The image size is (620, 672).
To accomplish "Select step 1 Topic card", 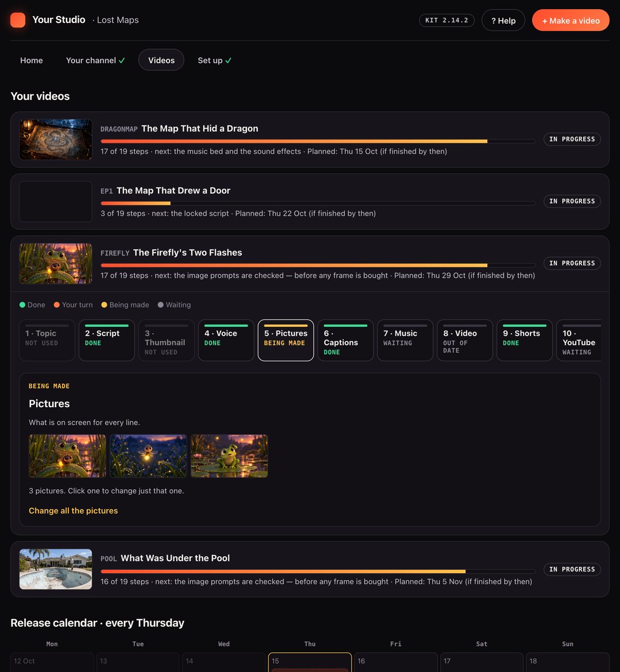I will point(47,340).
